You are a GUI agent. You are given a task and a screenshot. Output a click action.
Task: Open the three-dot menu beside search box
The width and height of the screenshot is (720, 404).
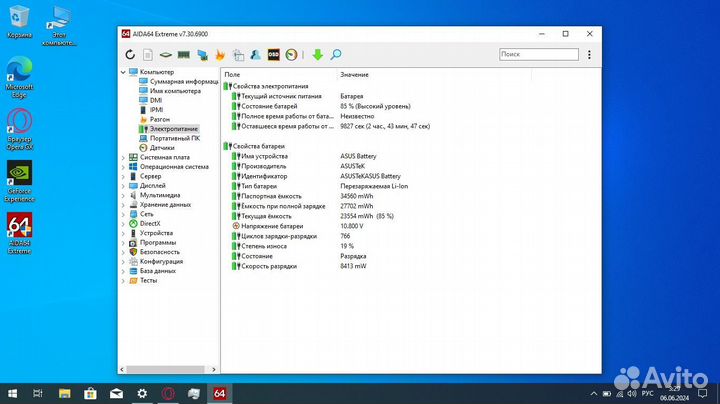(589, 55)
